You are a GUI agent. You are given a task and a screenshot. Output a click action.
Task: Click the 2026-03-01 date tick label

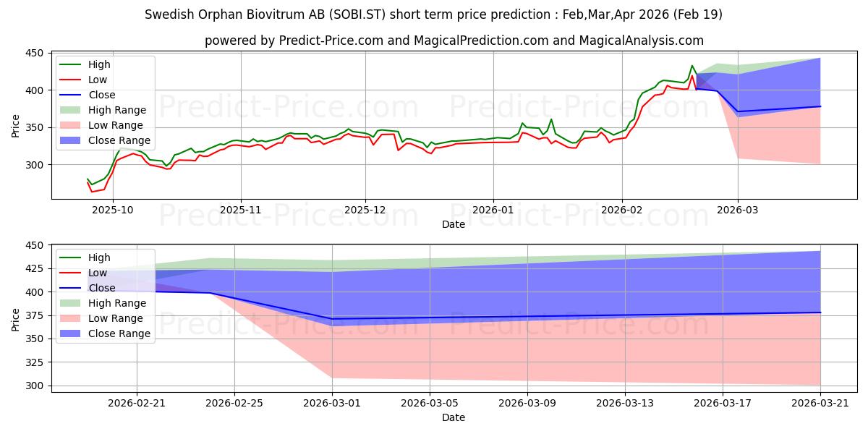(x=332, y=401)
